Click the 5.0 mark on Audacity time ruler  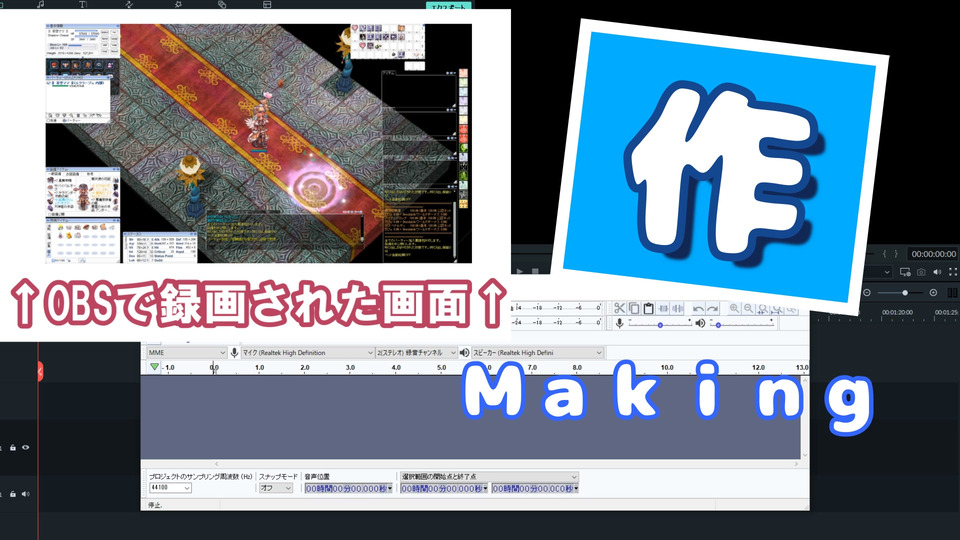coord(441,367)
